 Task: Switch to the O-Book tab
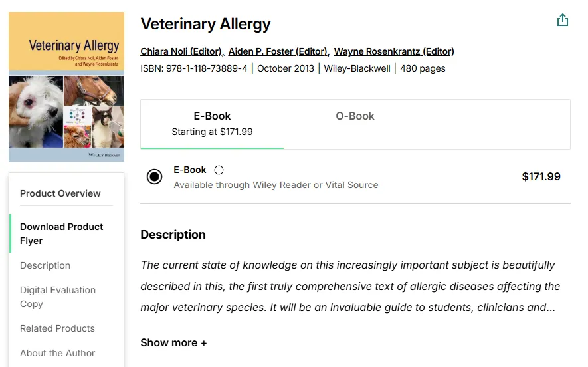[355, 116]
